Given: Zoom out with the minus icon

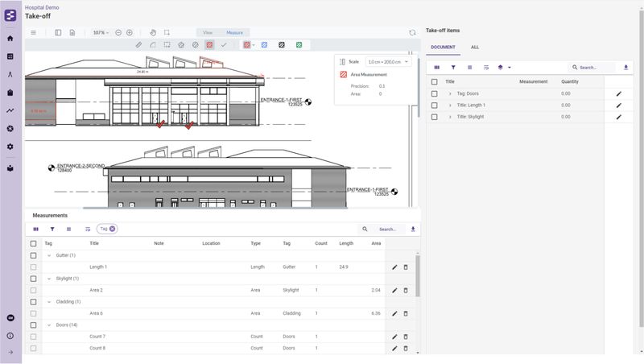Looking at the screenshot, I should pyautogui.click(x=118, y=32).
